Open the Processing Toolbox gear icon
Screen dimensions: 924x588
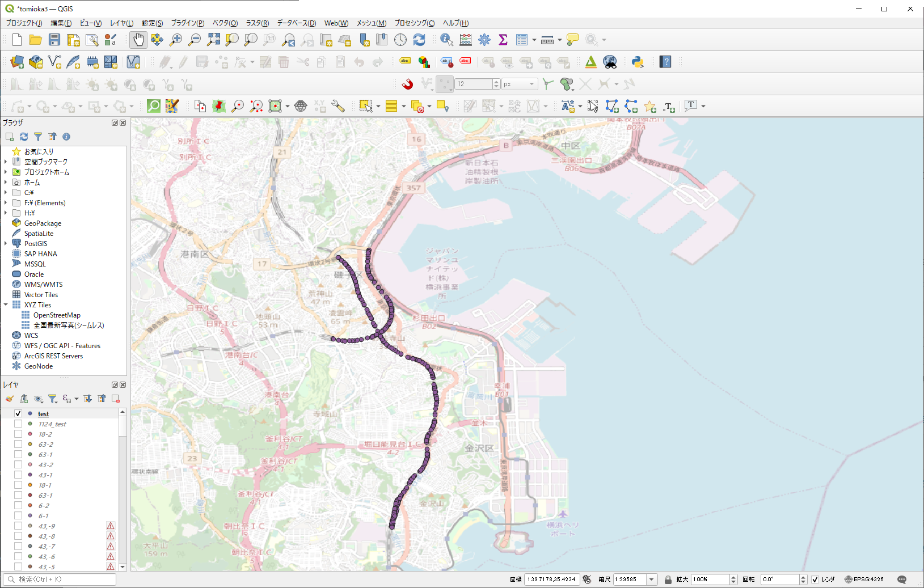click(484, 40)
